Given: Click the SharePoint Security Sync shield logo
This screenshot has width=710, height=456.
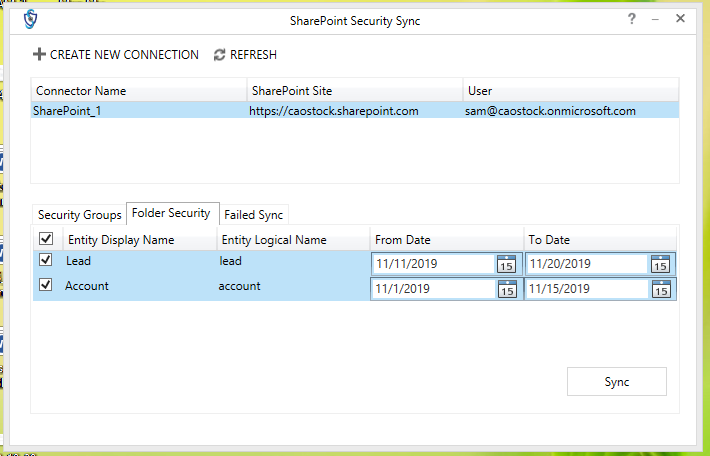Looking at the screenshot, I should pos(30,19).
